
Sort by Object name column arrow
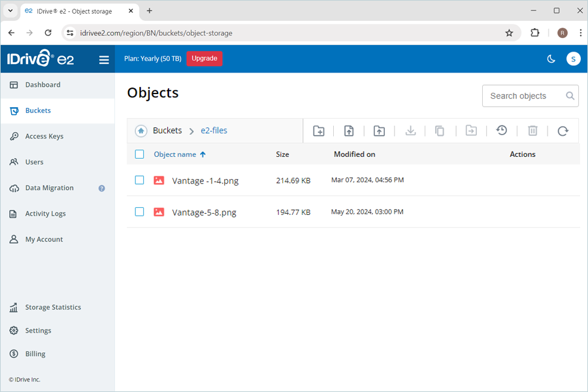203,154
